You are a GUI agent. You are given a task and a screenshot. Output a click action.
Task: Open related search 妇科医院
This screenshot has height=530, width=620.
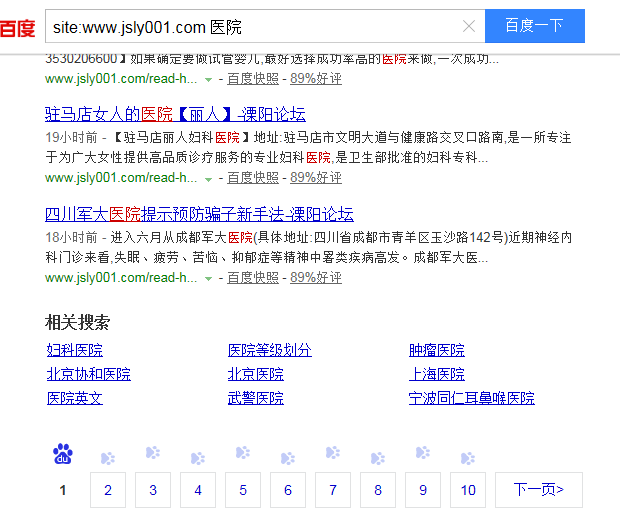pyautogui.click(x=74, y=350)
